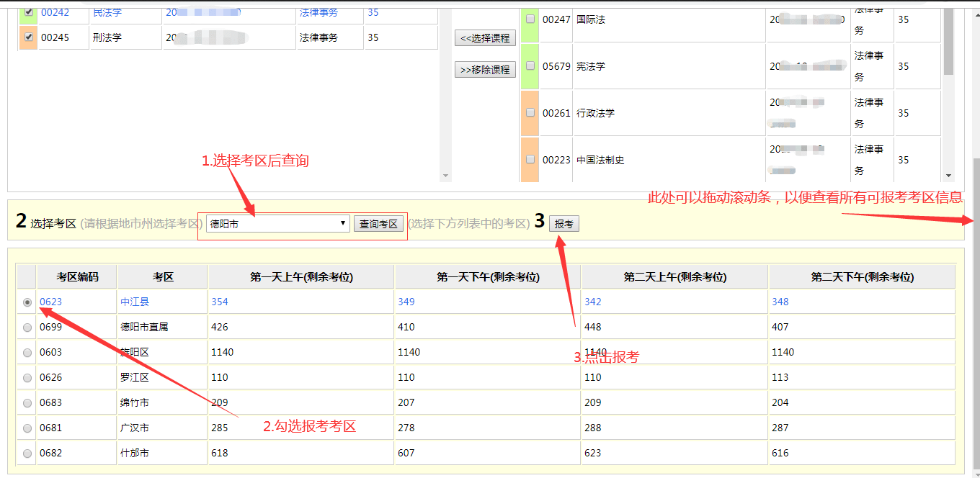Viewport: 980px width, 478px height.
Task: Pick the 0682 什邡市 radio button
Action: pyautogui.click(x=27, y=454)
